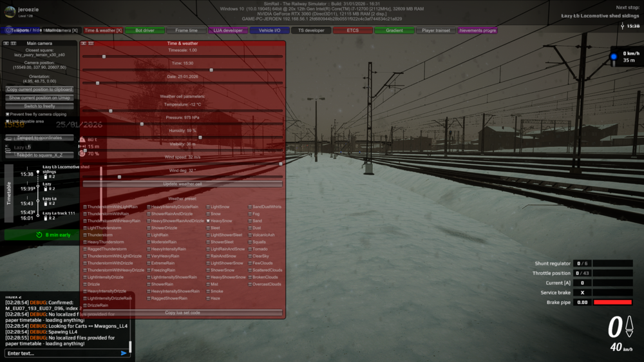
Task: Open the TS developer tab
Action: tap(311, 30)
